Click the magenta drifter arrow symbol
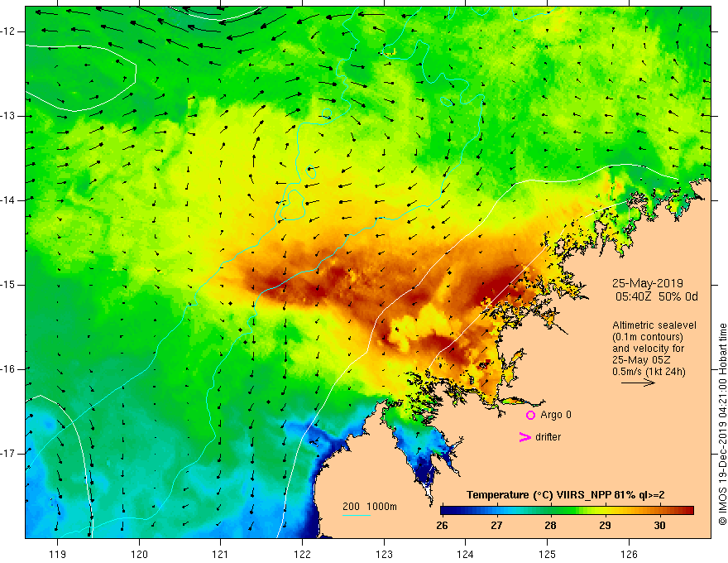This screenshot has height=563, width=728. (525, 437)
